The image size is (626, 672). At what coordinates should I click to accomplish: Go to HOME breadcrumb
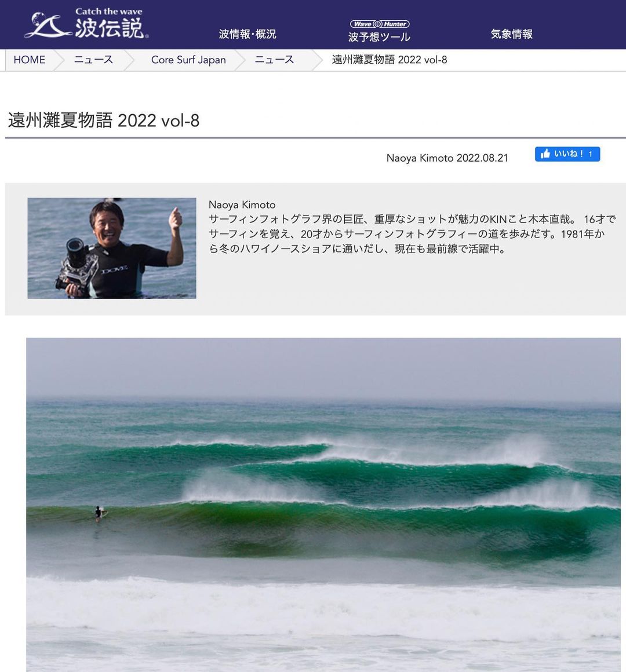coord(29,60)
